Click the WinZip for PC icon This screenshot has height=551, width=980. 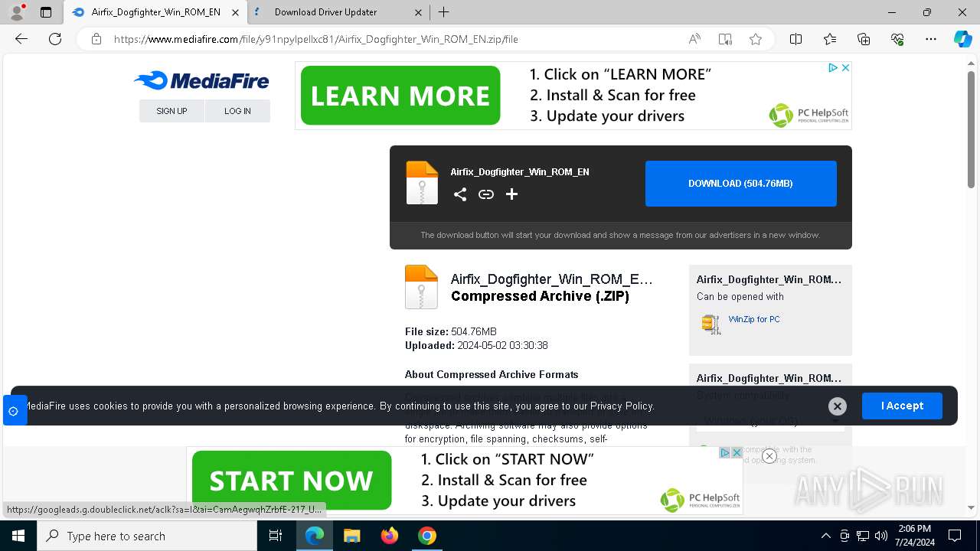point(711,324)
